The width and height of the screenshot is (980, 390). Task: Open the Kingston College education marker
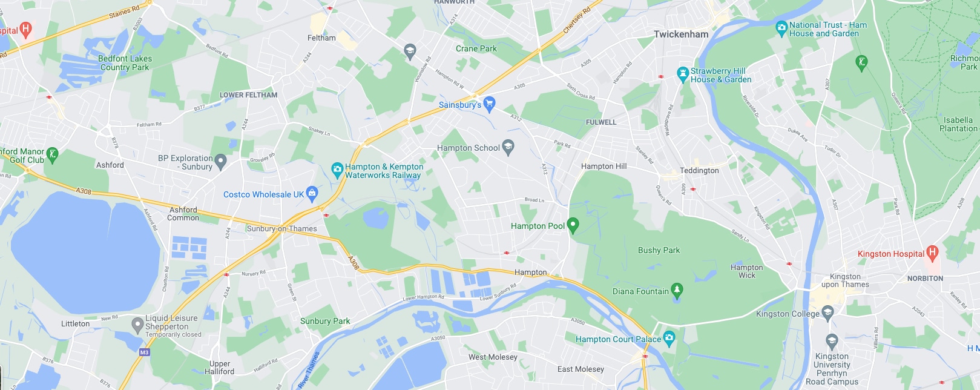point(827,313)
